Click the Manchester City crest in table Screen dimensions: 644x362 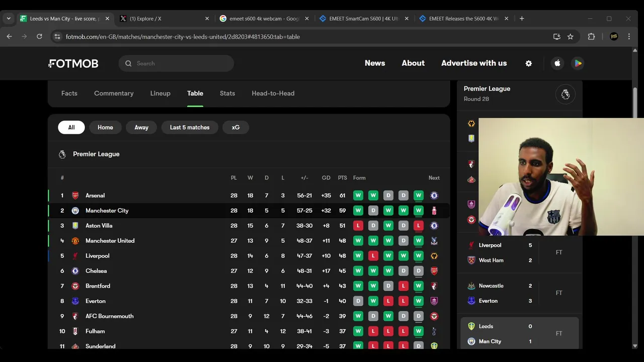pyautogui.click(x=75, y=211)
